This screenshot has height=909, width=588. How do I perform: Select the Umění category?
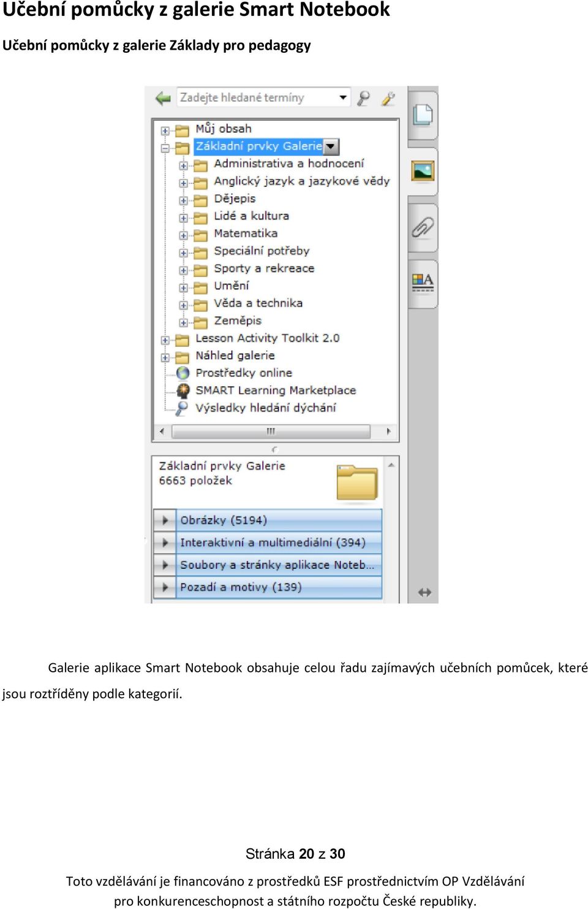[x=232, y=286]
